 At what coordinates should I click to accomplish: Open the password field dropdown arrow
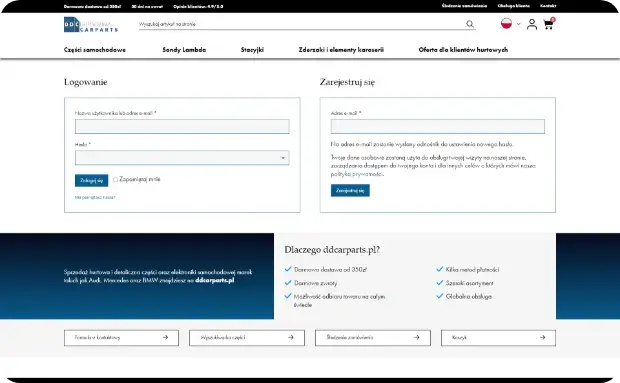(x=283, y=158)
